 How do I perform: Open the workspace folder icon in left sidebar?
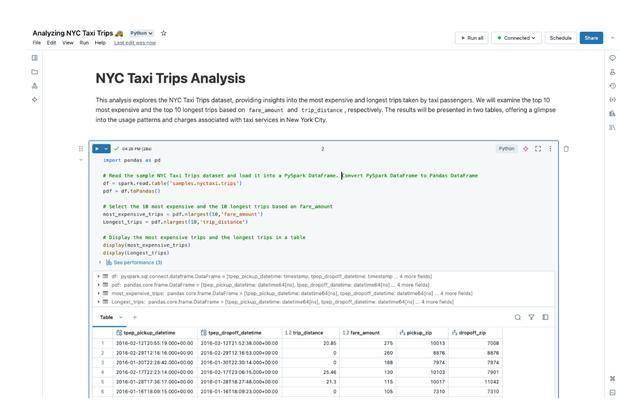point(35,72)
